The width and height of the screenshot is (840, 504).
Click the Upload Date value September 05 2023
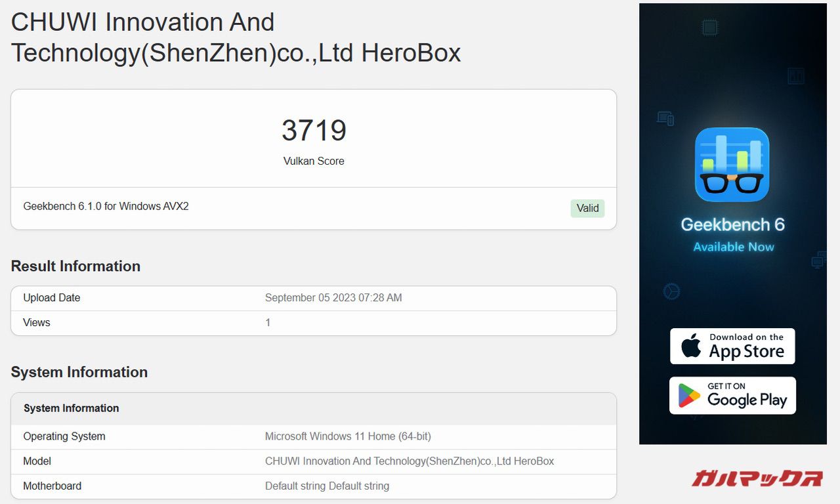click(333, 298)
